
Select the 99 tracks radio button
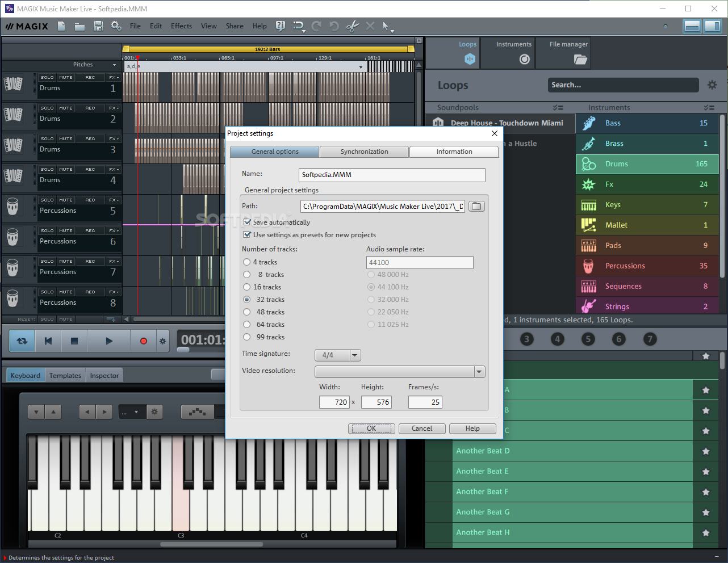click(246, 337)
